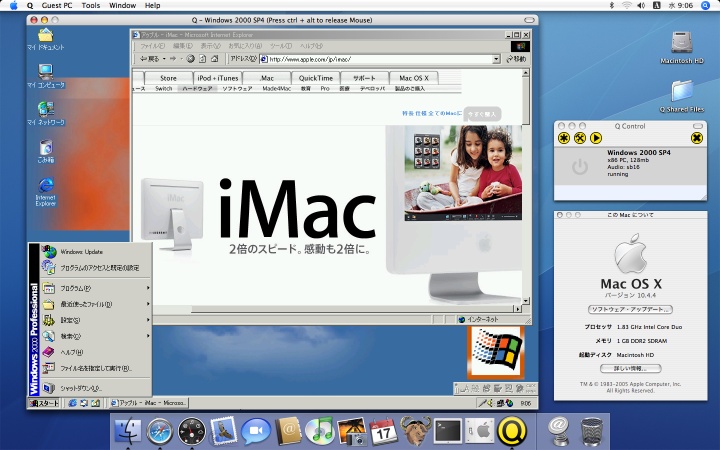Click the volume icon in Mac menu bar
The height and width of the screenshot is (450, 720).
tap(641, 6)
